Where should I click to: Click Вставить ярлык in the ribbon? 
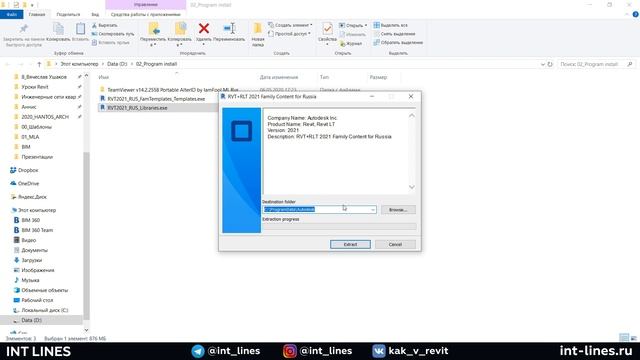tap(110, 42)
